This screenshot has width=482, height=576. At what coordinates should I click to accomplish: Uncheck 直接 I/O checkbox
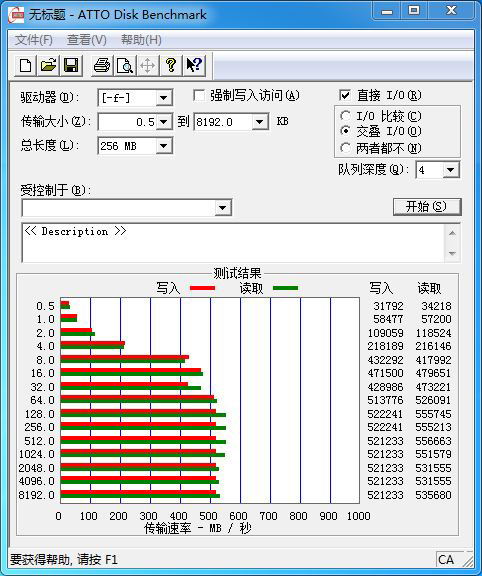(x=345, y=96)
